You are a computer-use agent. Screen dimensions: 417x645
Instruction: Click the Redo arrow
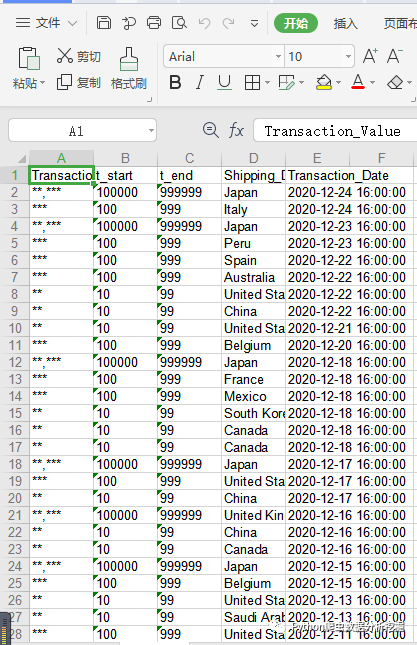[229, 23]
